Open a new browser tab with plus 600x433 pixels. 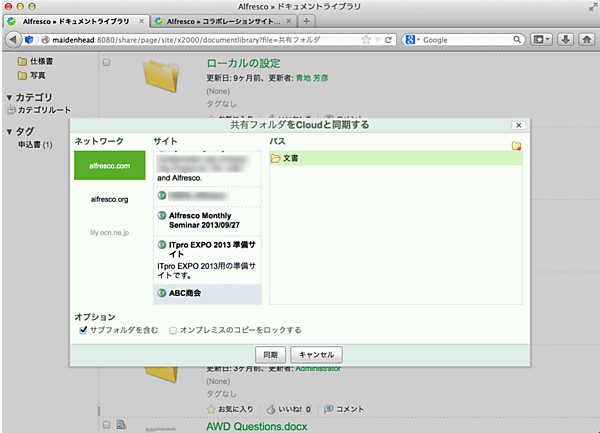pos(306,21)
